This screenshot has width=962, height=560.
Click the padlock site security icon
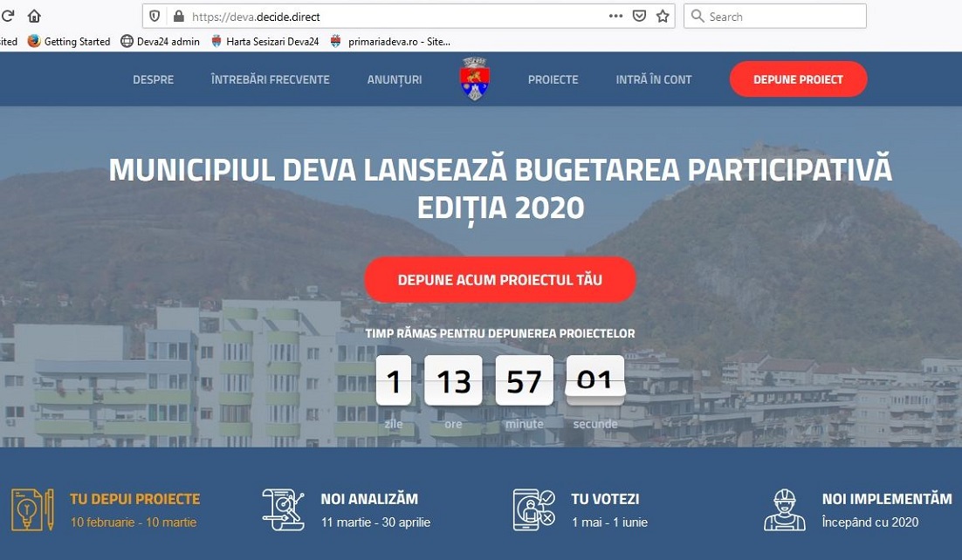[x=179, y=17]
